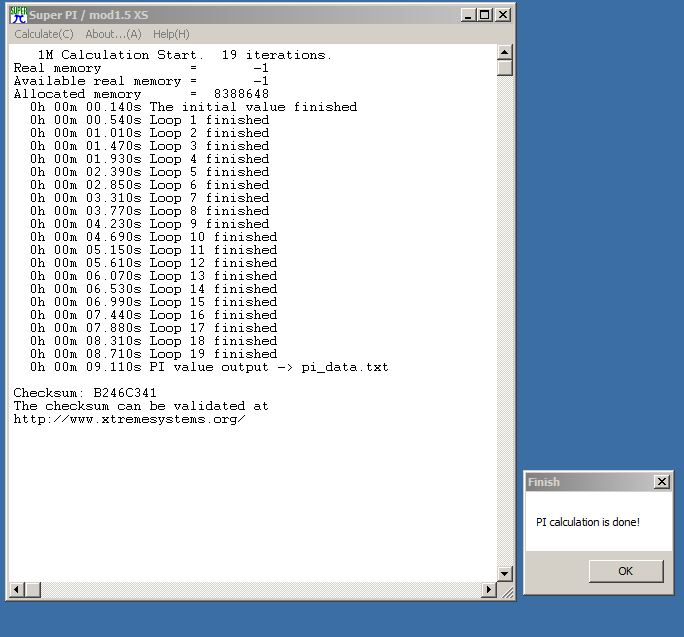Click the 'Loop 15 finished' line
The width and height of the screenshot is (684, 637).
click(x=154, y=302)
